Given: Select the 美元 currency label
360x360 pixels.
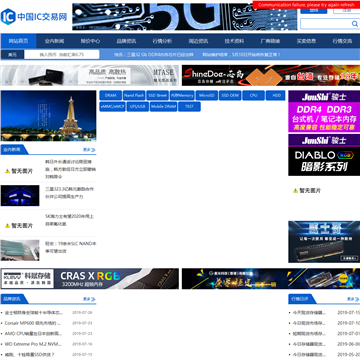Looking at the screenshot, I should pyautogui.click(x=12, y=54).
